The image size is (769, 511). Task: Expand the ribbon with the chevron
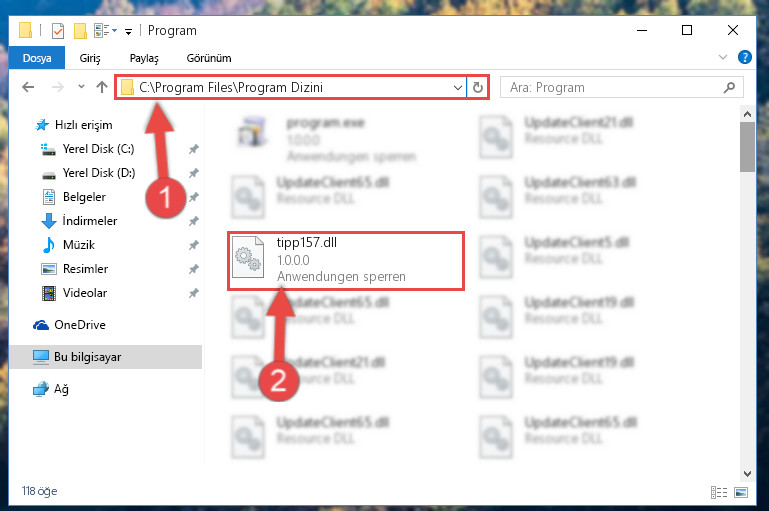tap(722, 57)
